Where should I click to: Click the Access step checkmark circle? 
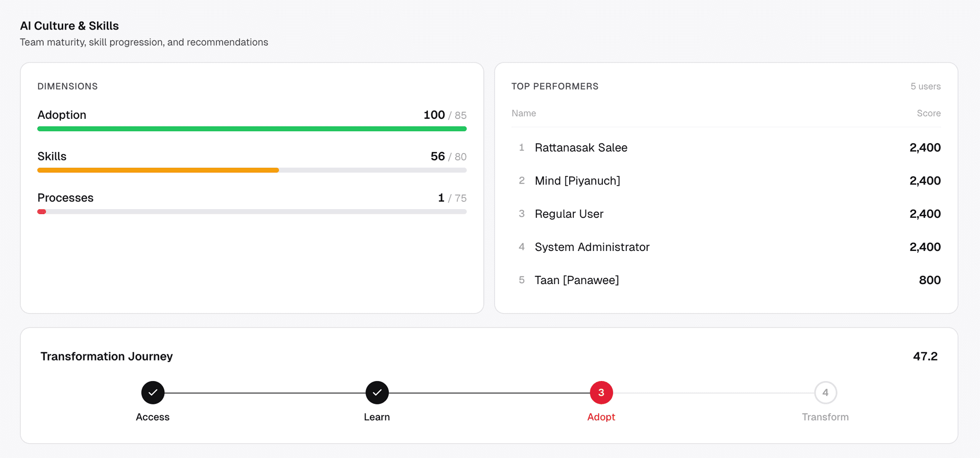click(153, 393)
